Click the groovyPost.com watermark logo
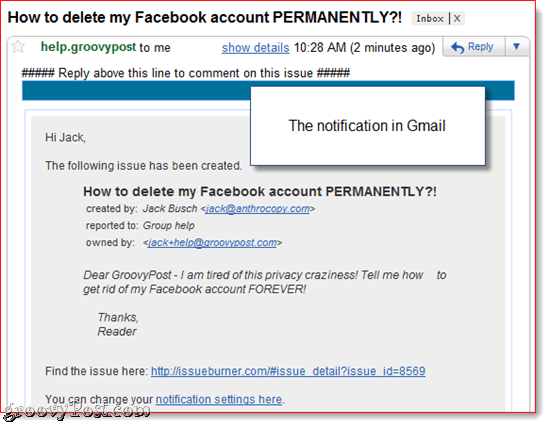 click(x=75, y=411)
